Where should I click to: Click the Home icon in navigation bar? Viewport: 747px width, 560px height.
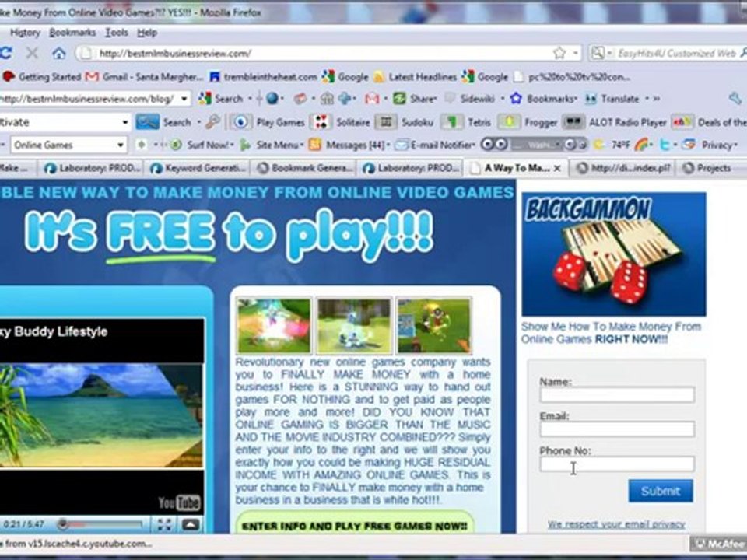click(x=59, y=53)
